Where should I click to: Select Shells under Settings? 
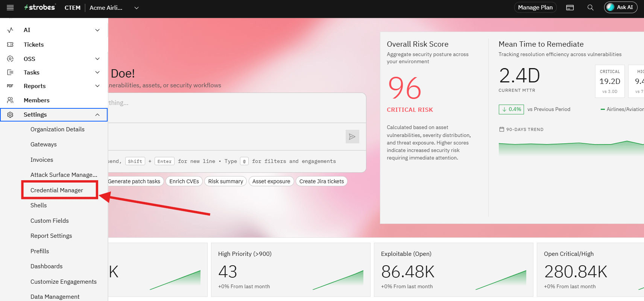pos(39,205)
